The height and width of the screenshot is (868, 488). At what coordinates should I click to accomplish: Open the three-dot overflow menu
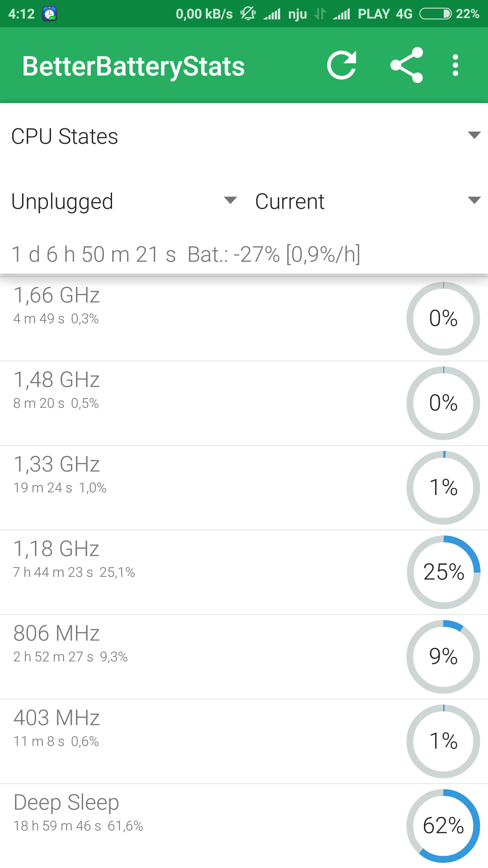(455, 66)
